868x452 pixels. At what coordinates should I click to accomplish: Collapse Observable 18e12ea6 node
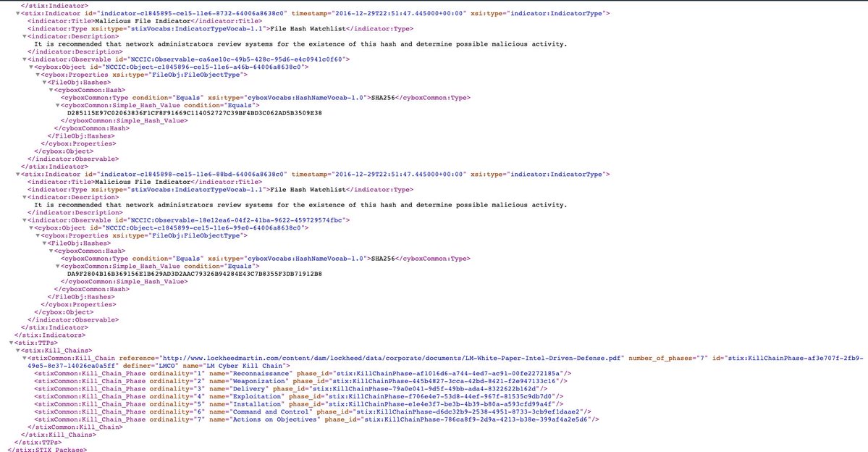tap(23, 219)
